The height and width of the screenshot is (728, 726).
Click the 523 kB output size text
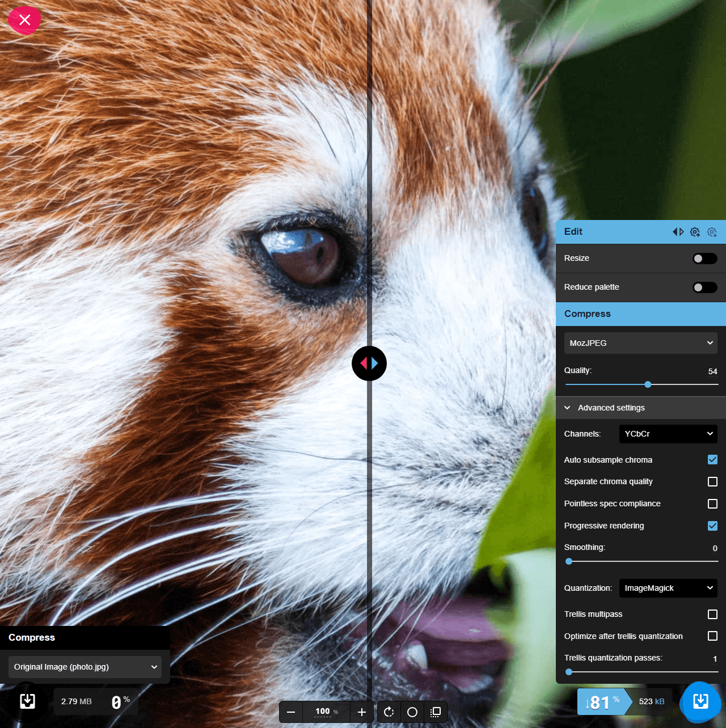pos(652,701)
